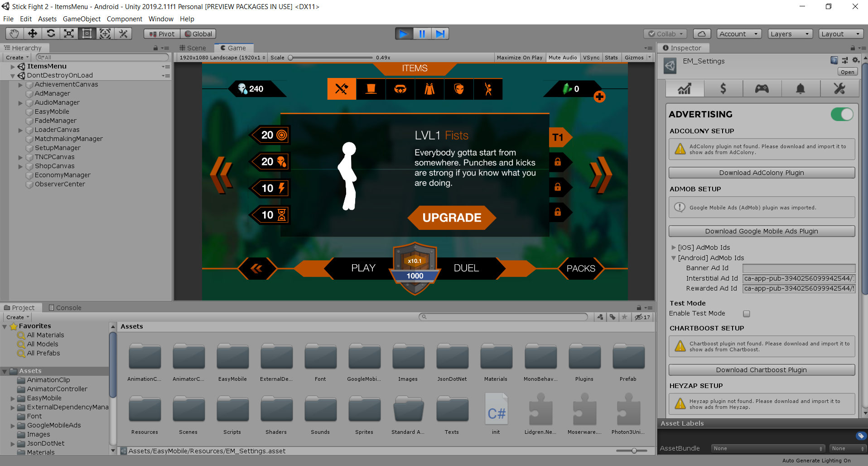Open the Layers dropdown
This screenshot has width=868, height=466.
point(791,34)
